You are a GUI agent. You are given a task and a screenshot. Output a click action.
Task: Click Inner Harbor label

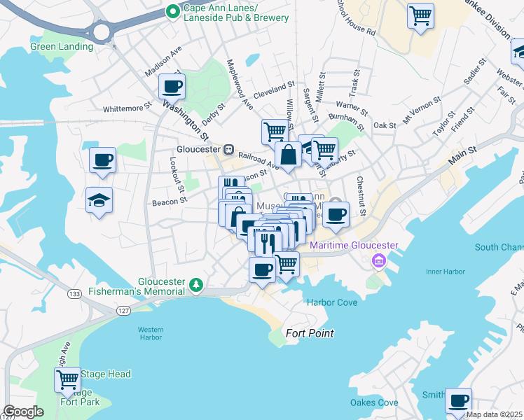tap(445, 272)
